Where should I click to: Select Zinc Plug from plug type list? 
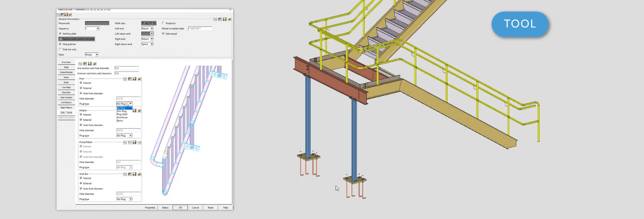coord(122,111)
